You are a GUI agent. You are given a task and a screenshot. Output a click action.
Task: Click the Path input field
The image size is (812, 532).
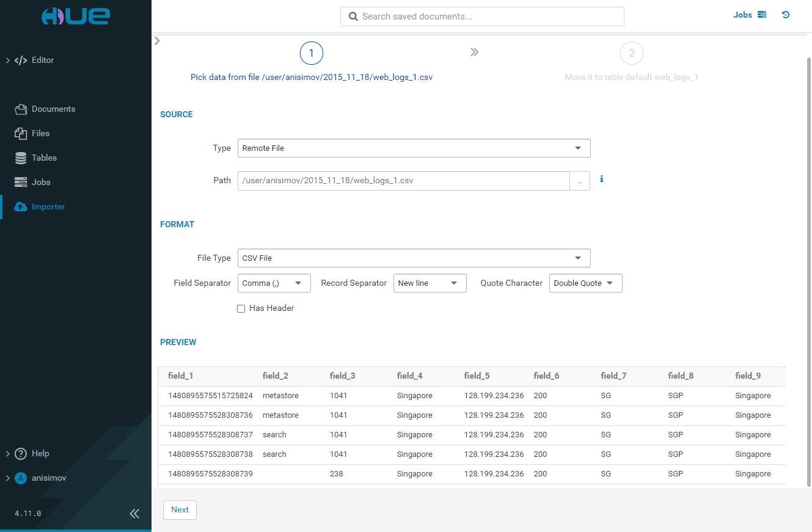pos(404,181)
